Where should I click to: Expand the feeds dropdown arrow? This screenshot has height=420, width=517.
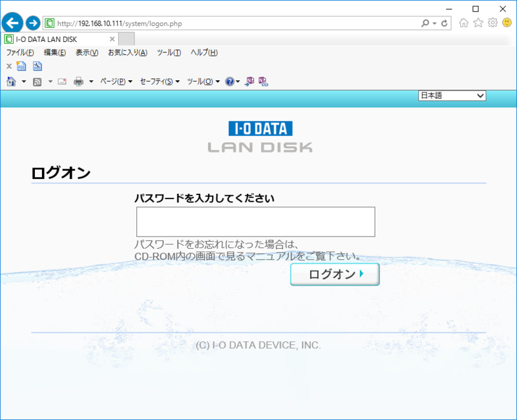point(50,81)
